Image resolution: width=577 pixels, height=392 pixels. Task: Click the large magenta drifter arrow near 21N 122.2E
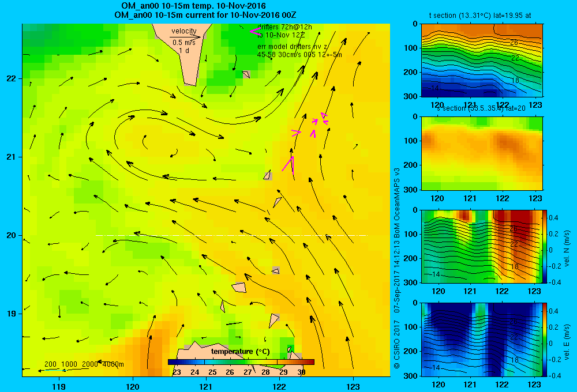(x=288, y=164)
